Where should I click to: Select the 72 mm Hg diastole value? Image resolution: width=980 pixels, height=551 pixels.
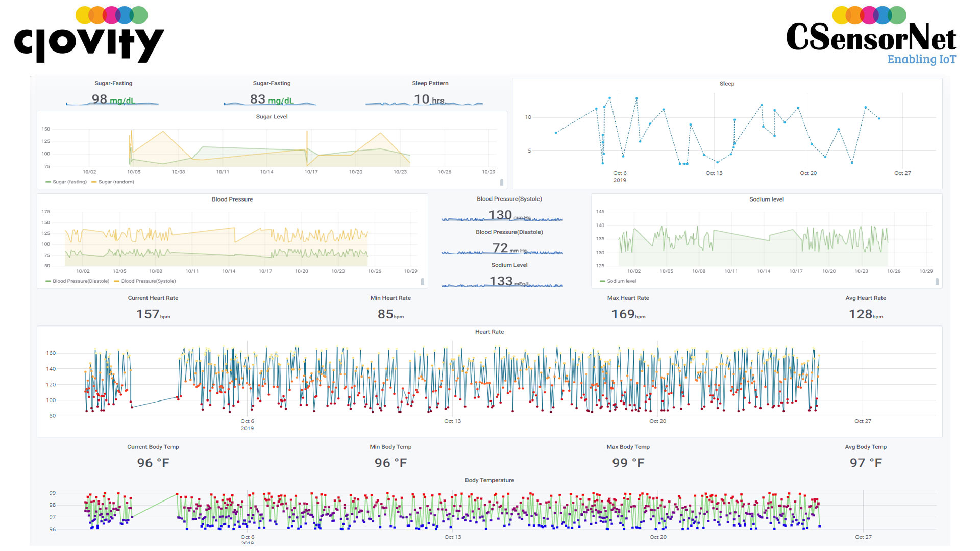[x=509, y=248]
